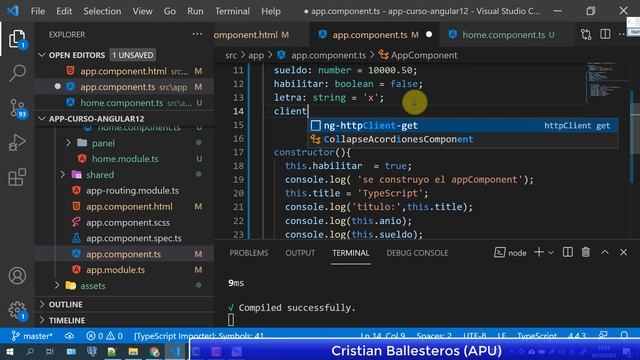Open the Run and Debug view
The height and width of the screenshot is (360, 640).
click(17, 142)
